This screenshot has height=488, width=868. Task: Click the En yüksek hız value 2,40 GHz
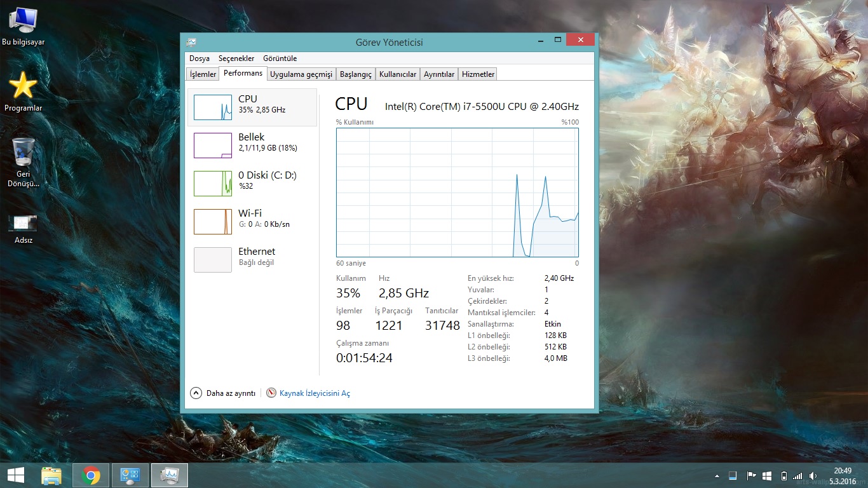[559, 278]
